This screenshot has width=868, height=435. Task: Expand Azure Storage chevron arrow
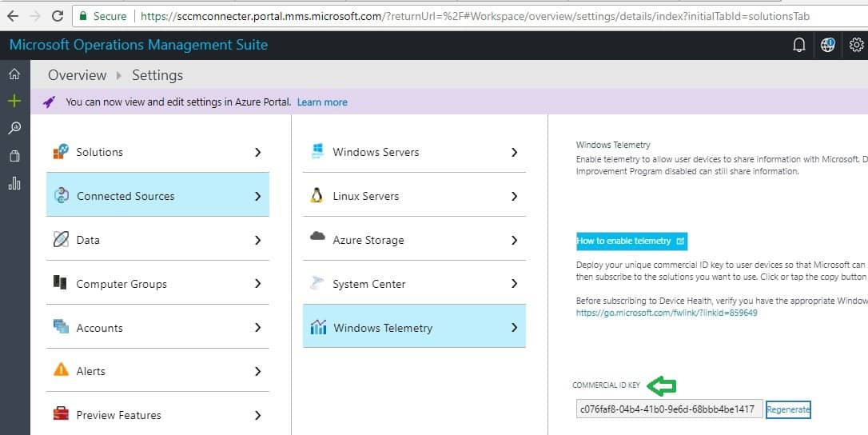point(514,240)
